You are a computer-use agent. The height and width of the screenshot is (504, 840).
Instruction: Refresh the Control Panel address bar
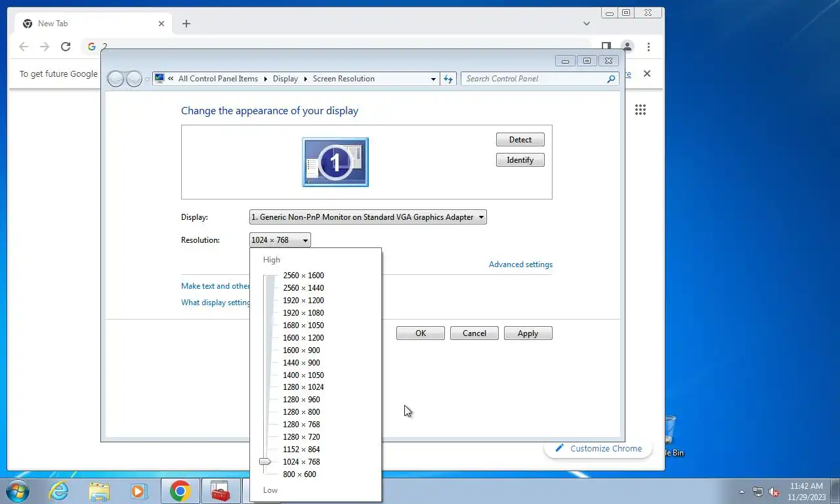pos(448,79)
